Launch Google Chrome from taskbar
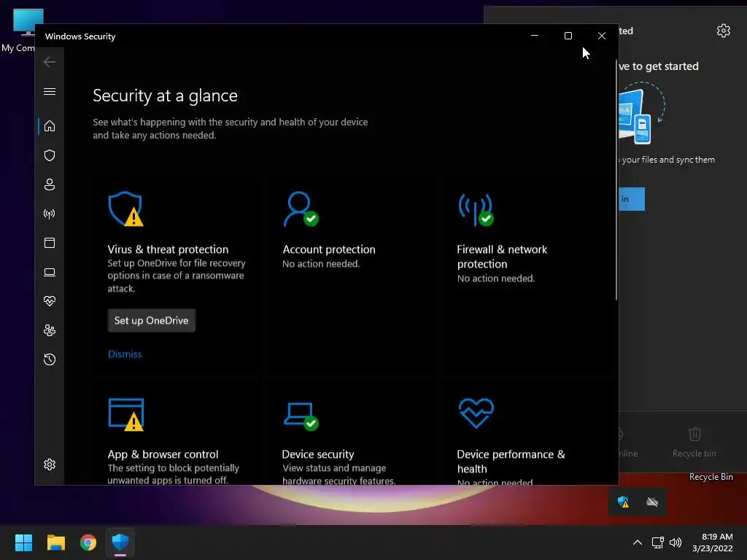This screenshot has width=747, height=560. pos(88,542)
